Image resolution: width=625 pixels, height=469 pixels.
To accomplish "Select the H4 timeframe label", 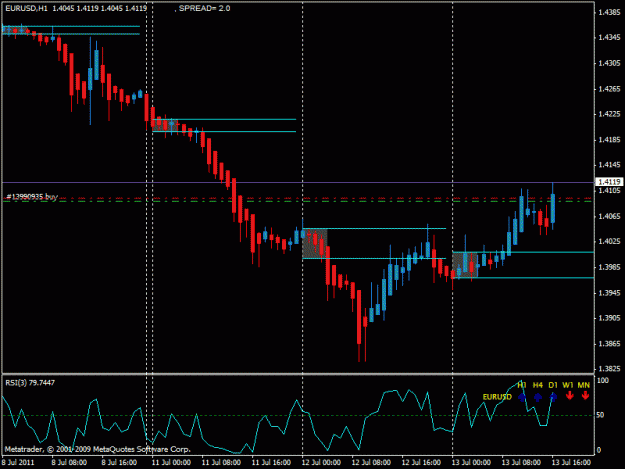I will (538, 385).
